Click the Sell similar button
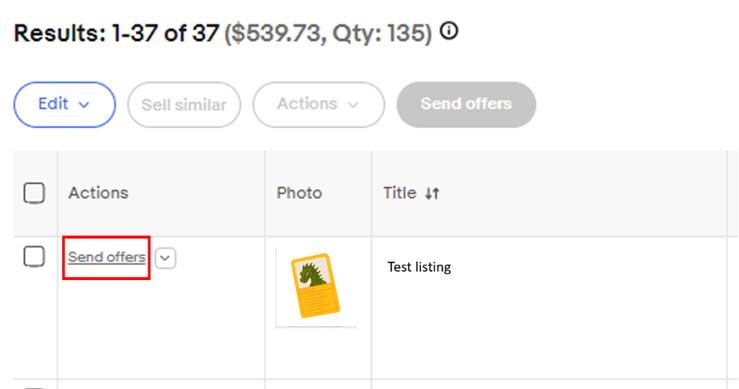Screen dimensions: 739x389 coord(184,105)
